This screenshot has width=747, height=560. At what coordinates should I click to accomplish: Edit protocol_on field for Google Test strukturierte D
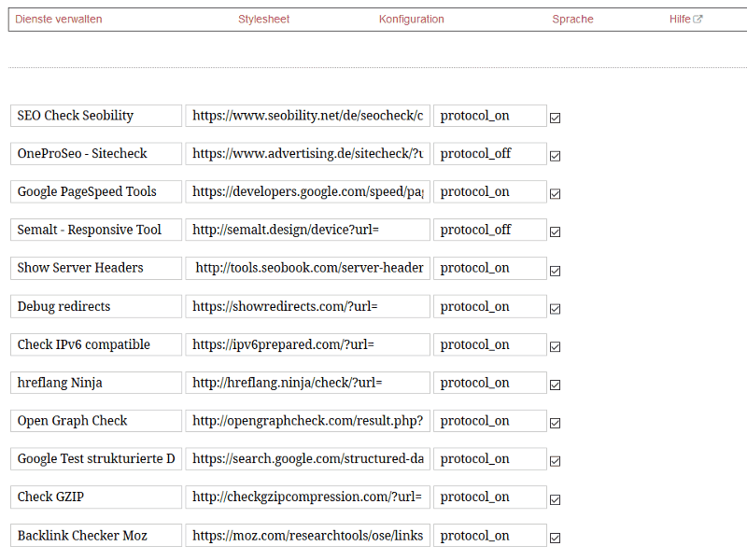click(489, 459)
